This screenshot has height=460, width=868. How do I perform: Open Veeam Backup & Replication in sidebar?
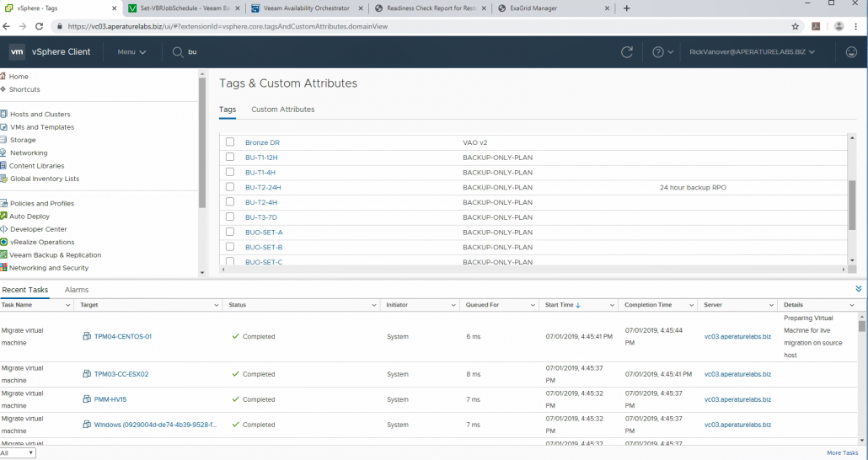(55, 255)
